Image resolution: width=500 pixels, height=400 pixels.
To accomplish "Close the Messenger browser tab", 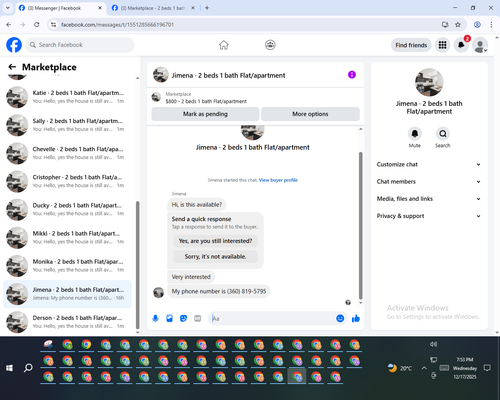I will pos(100,8).
